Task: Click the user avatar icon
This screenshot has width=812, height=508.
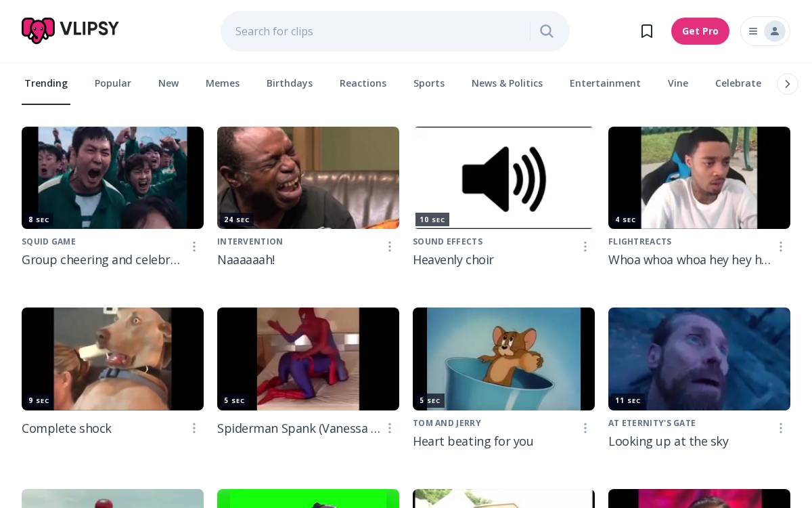Action: coord(775,31)
